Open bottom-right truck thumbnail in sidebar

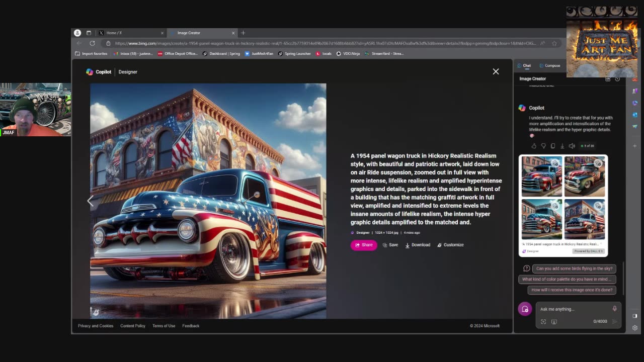pyautogui.click(x=585, y=219)
